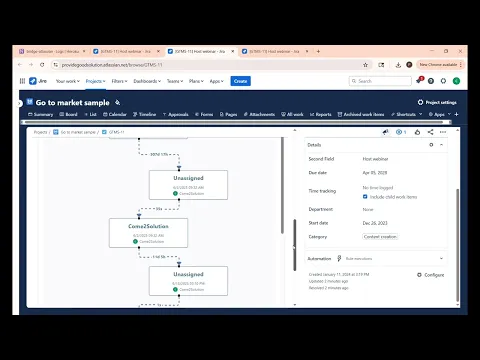Viewport: 480px width, 360px height.
Task: Open the three-dot more actions menu of the issue
Action: (443, 132)
